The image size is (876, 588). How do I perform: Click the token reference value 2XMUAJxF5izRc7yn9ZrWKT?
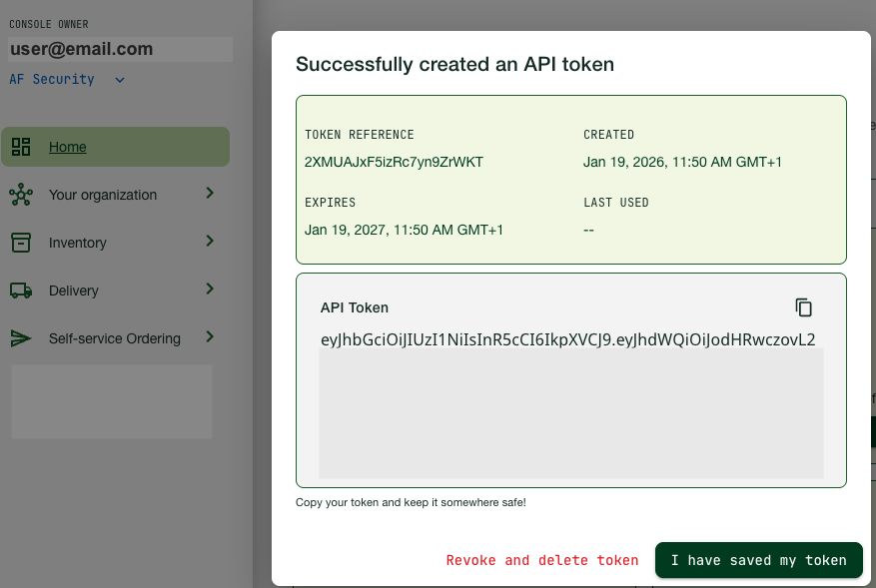click(x=394, y=162)
